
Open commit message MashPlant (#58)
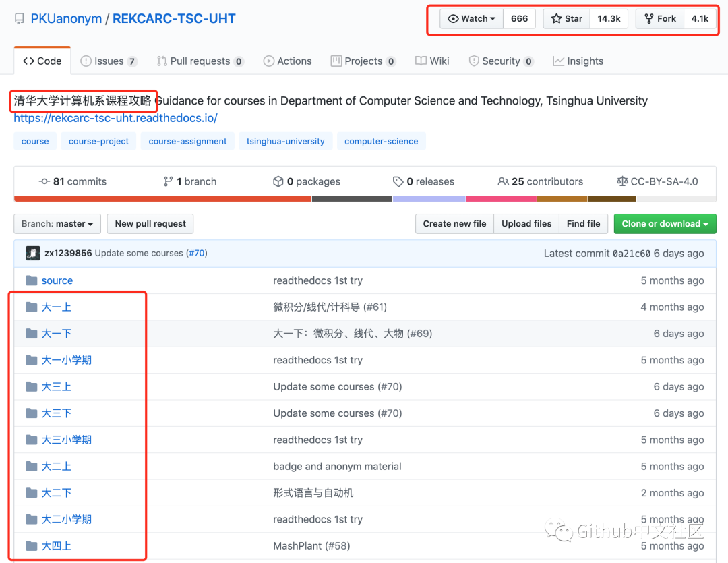coord(311,546)
